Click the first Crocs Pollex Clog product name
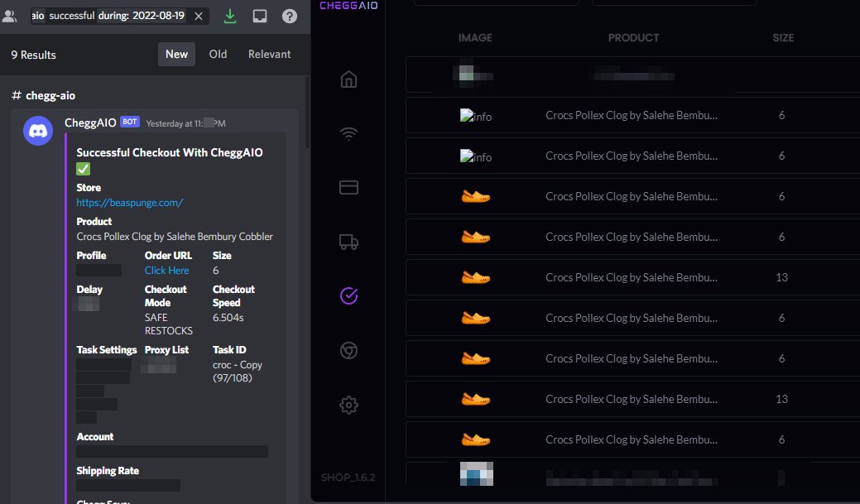 pos(632,116)
